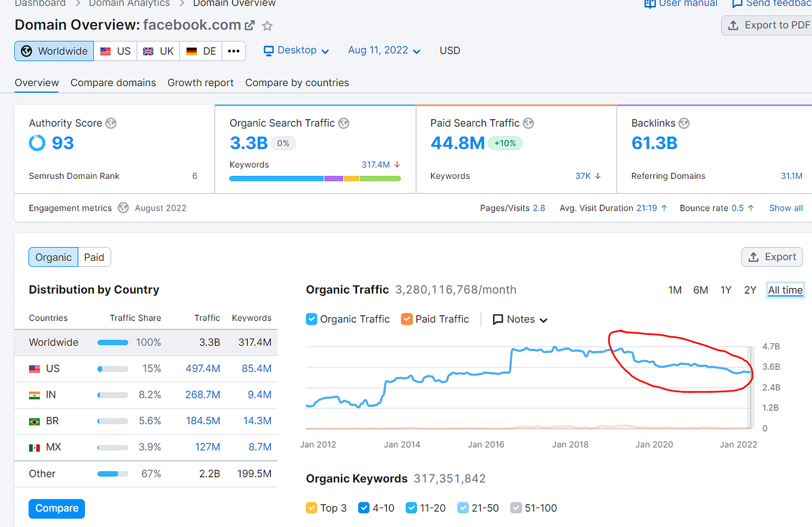812x527 pixels.
Task: Click organic keywords 317.4M link
Action: 376,165
